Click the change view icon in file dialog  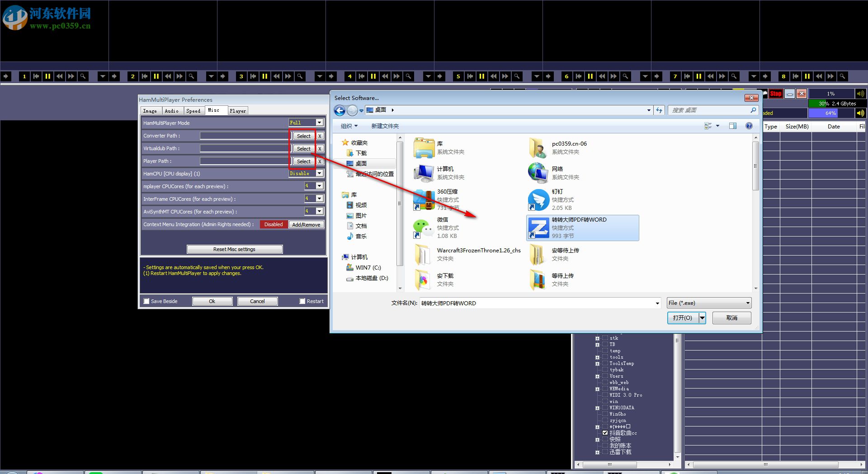pyautogui.click(x=708, y=126)
